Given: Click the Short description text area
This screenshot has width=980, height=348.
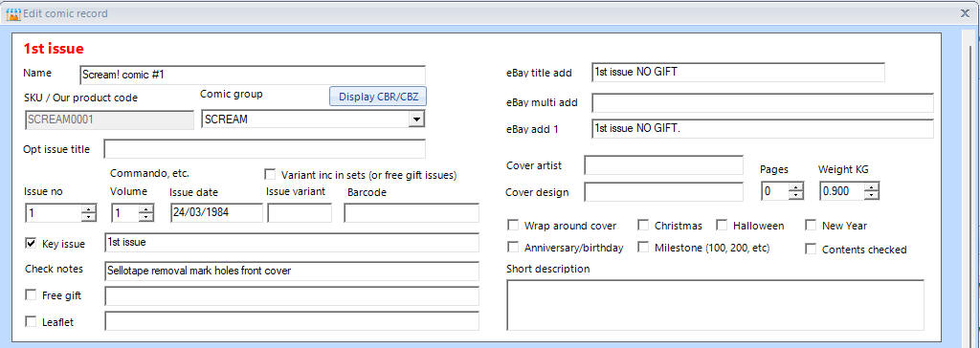Looking at the screenshot, I should click(715, 305).
